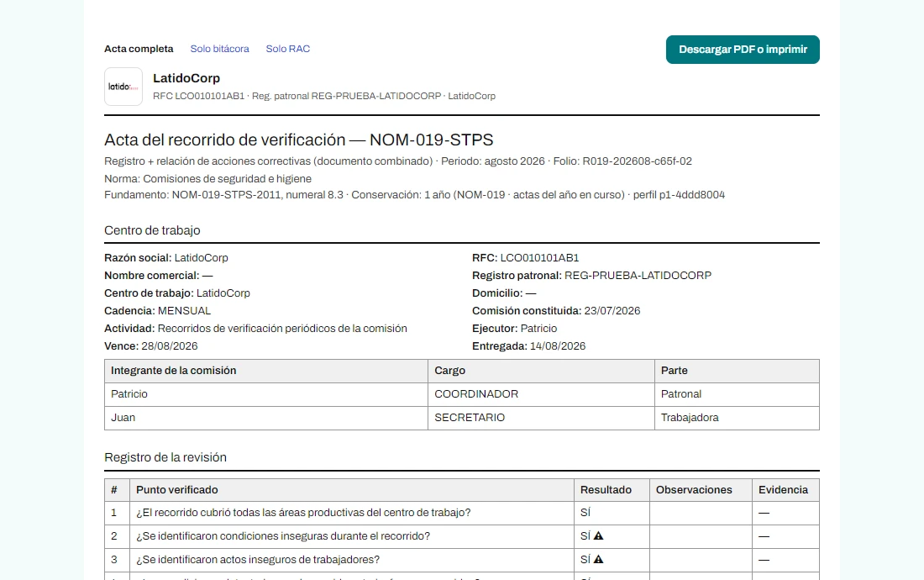Screen dimensions: 924x580
Task: Click the RFC: LCO010101AB1 field
Action: click(x=526, y=257)
